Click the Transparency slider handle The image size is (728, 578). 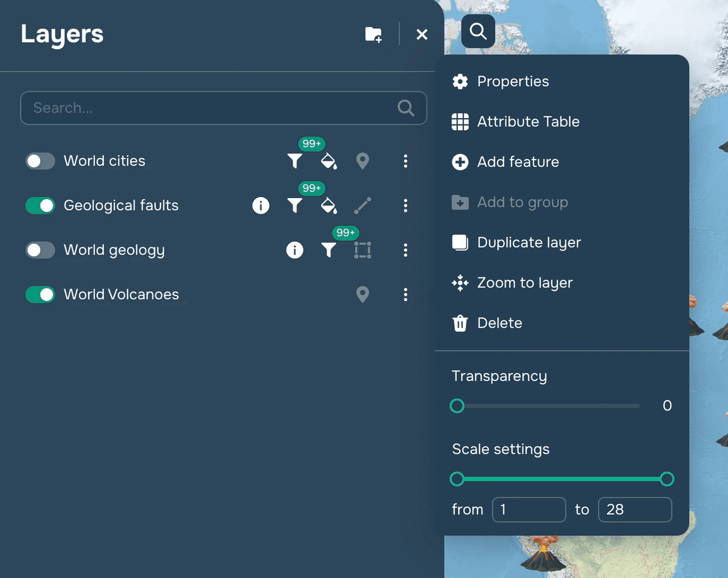457,406
